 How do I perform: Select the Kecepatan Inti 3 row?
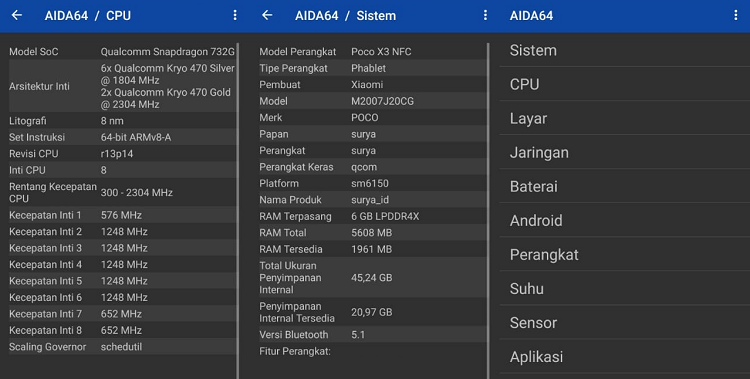coord(122,248)
